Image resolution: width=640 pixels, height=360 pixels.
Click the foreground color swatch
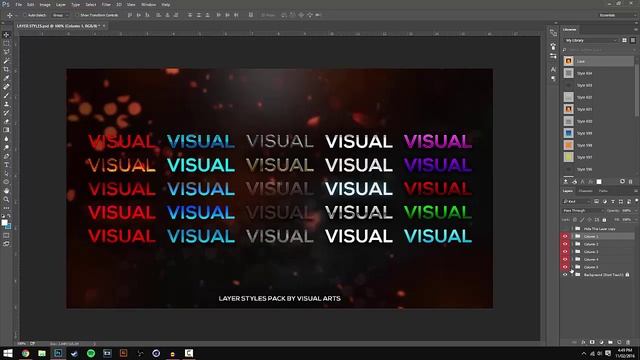point(4,222)
